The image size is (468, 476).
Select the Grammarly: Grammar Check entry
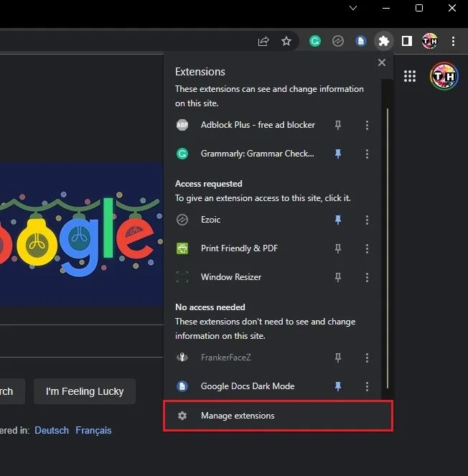click(258, 154)
